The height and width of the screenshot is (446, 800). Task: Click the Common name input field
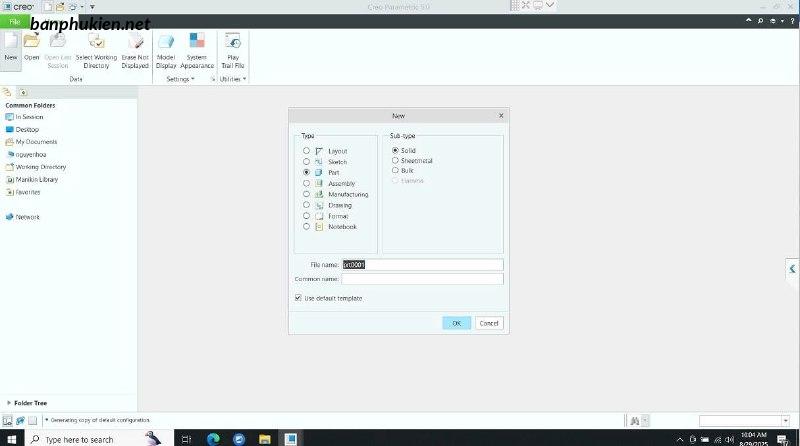[x=422, y=279]
